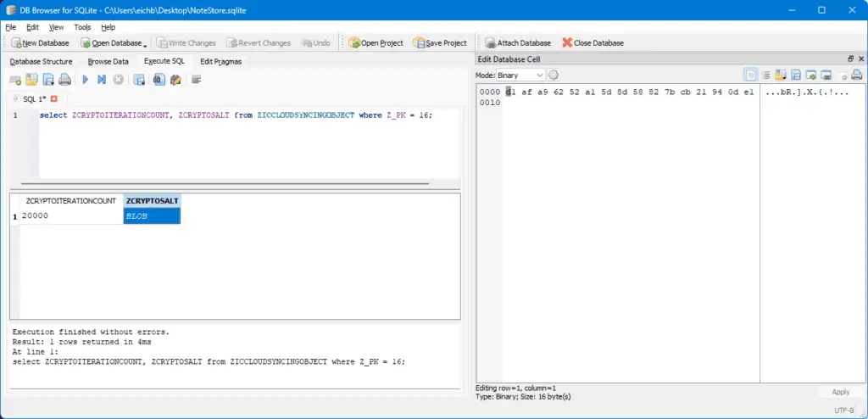
Task: Open the View menu
Action: (x=56, y=26)
